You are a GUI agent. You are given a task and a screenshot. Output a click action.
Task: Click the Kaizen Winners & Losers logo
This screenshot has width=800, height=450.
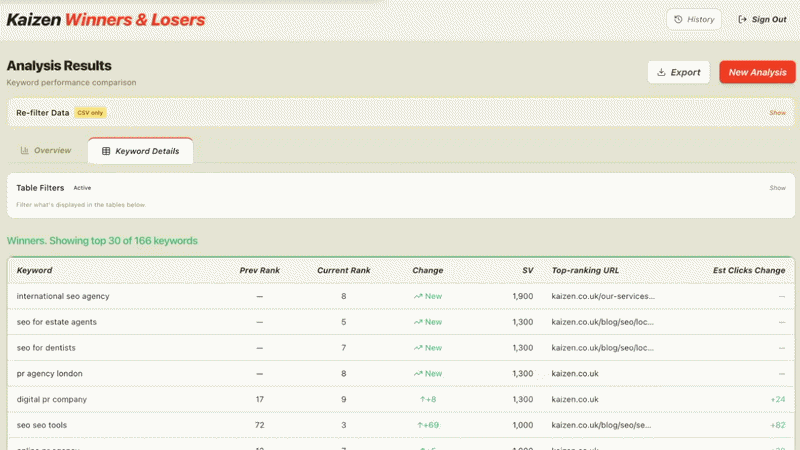pos(106,19)
